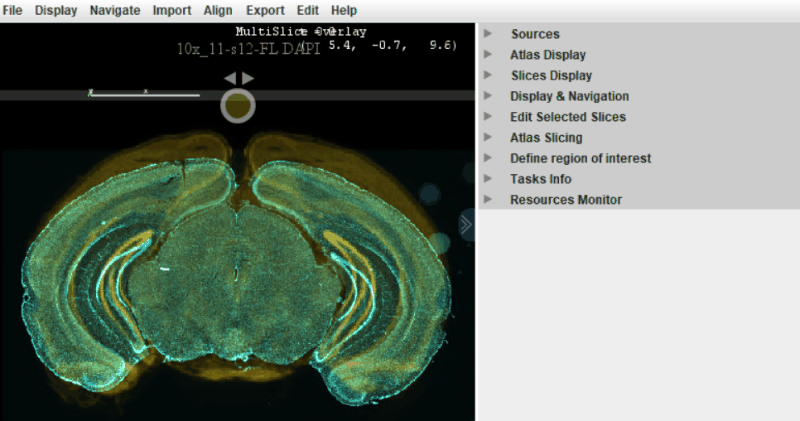Image resolution: width=800 pixels, height=421 pixels.
Task: Click the right arrow above slice handle
Action: pyautogui.click(x=248, y=78)
